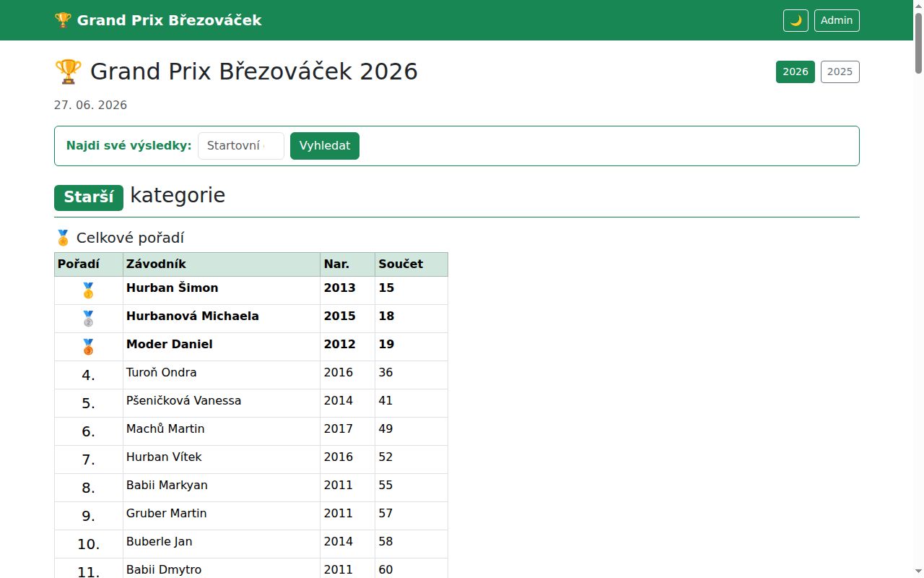924x578 pixels.
Task: Select racer Turoň Ondra
Action: pyautogui.click(x=161, y=372)
